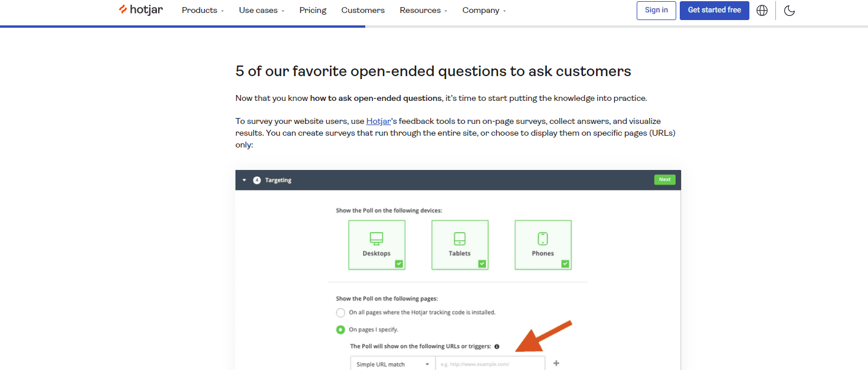
Task: Click the Sign in button
Action: pyautogui.click(x=656, y=11)
